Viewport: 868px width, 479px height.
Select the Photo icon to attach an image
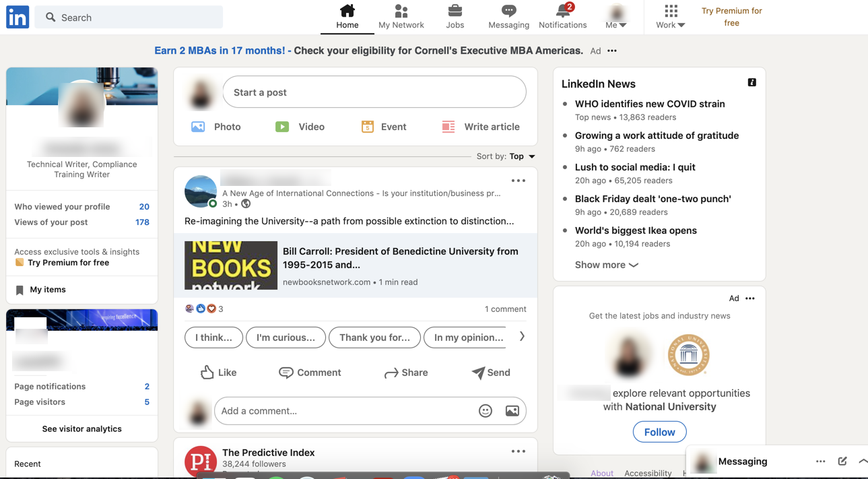[x=197, y=127]
